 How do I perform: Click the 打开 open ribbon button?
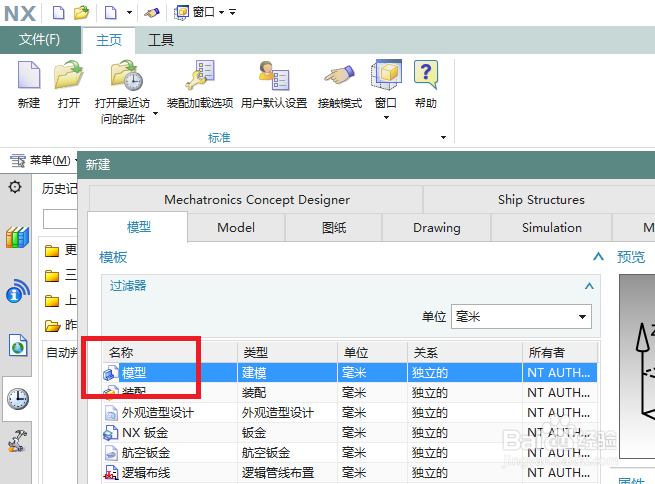[x=69, y=85]
